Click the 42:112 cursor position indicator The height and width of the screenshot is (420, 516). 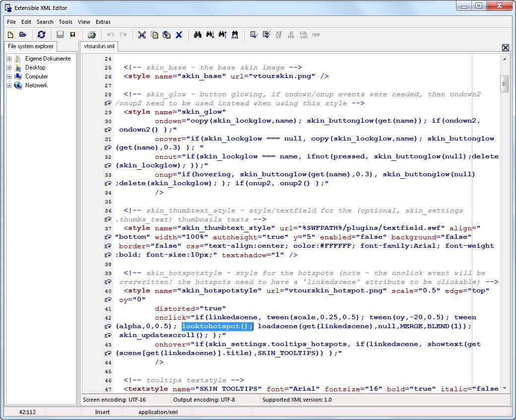point(27,412)
